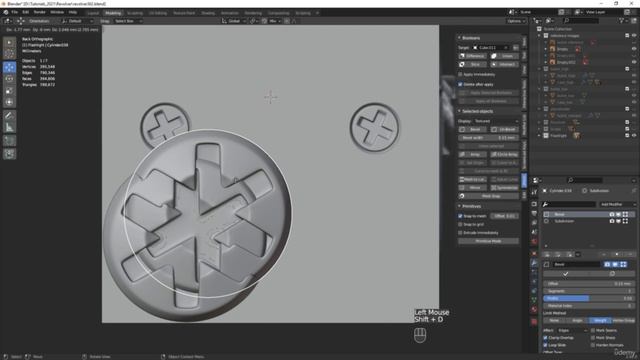Toggle Loop Slide checkbox
The height and width of the screenshot is (360, 640).
[x=545, y=345]
